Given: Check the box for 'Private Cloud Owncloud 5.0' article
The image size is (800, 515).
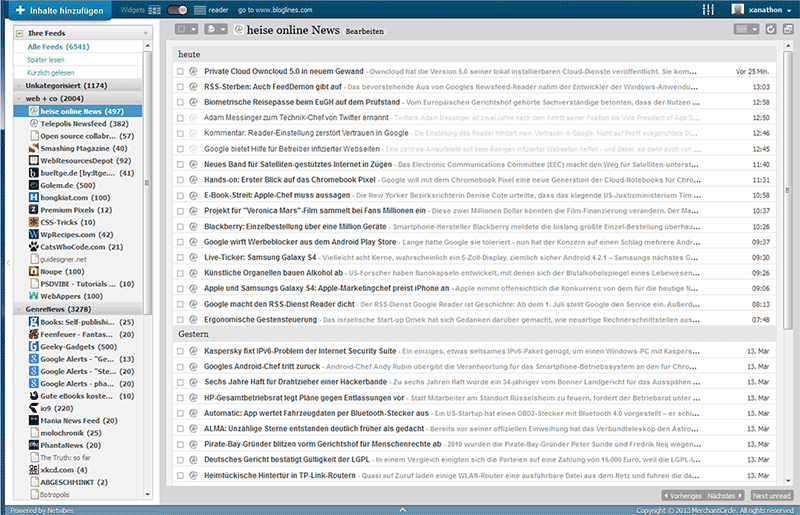Looking at the screenshot, I should pyautogui.click(x=180, y=71).
